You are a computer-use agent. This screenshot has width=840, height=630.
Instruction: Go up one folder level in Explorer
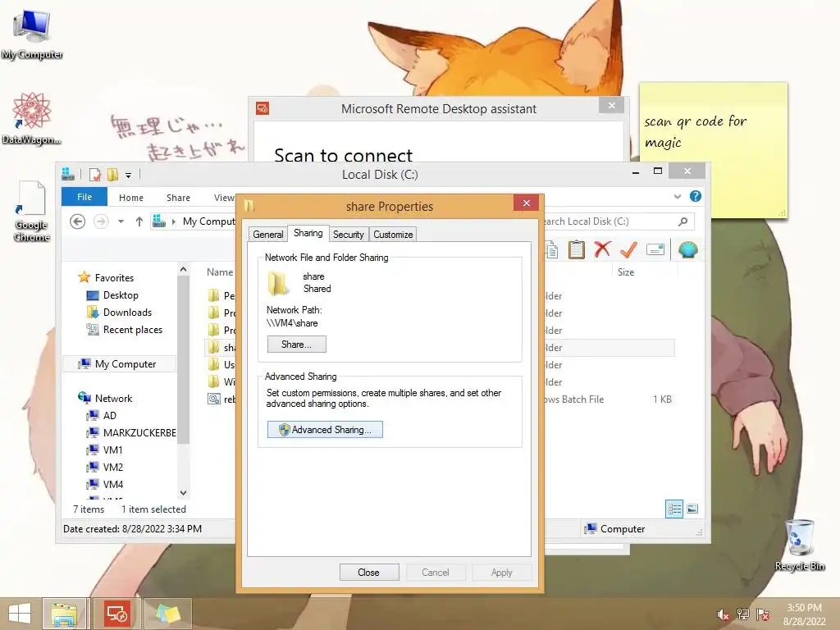139,221
